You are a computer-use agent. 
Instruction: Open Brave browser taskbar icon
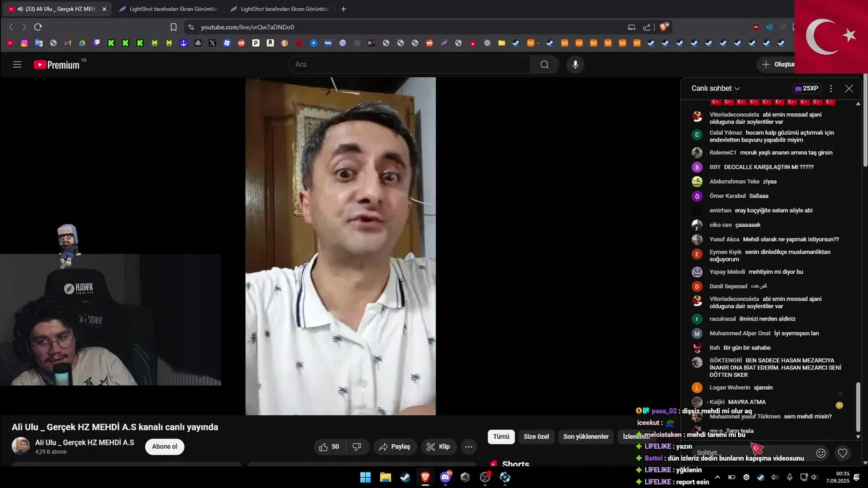pos(425,477)
